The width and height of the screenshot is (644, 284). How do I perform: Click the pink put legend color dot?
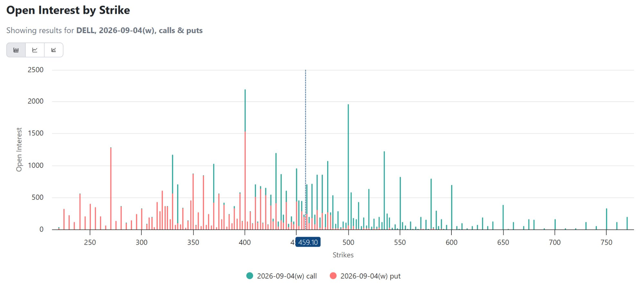[333, 276]
